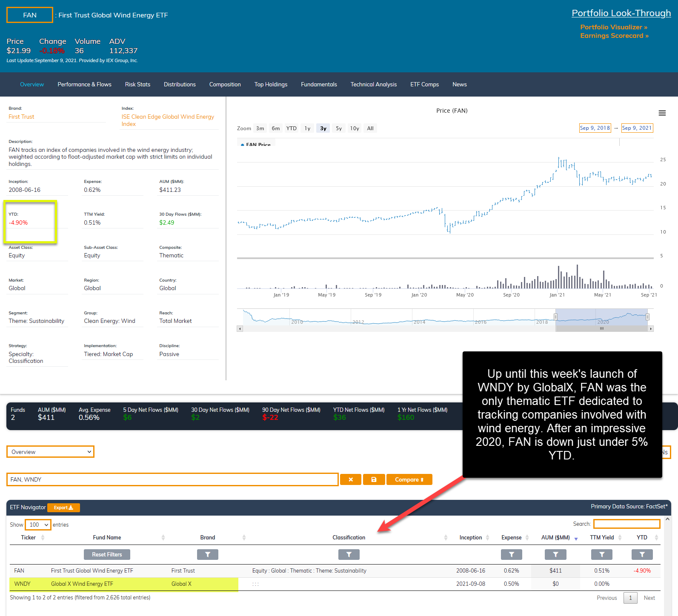The image size is (678, 616).
Task: Click chart navigator left scroll arrow
Action: (240, 328)
